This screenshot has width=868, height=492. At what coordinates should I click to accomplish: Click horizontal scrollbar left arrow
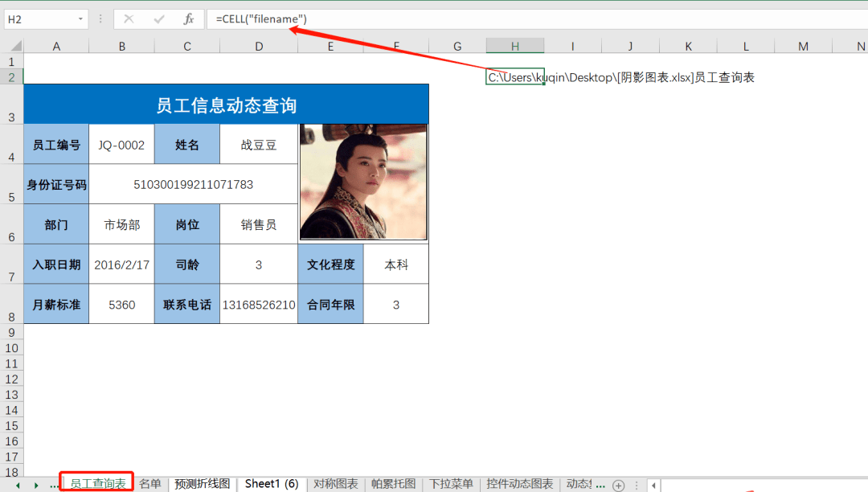(x=653, y=486)
